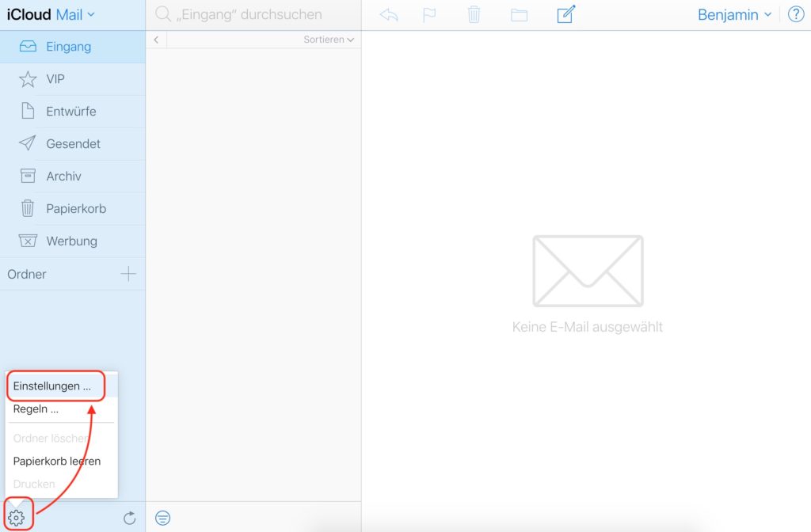The height and width of the screenshot is (532, 811).
Task: Click Papierkorb leeren in the menu
Action: [x=56, y=461]
